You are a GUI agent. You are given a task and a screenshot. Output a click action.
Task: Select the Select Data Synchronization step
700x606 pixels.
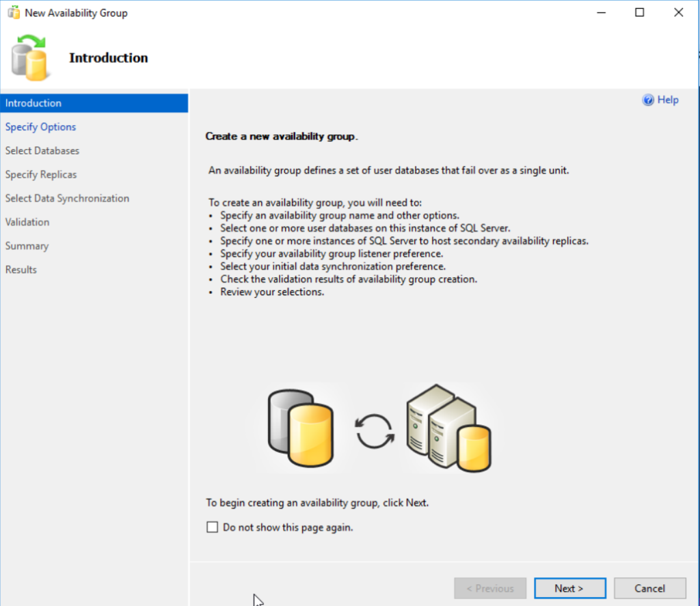point(66,198)
